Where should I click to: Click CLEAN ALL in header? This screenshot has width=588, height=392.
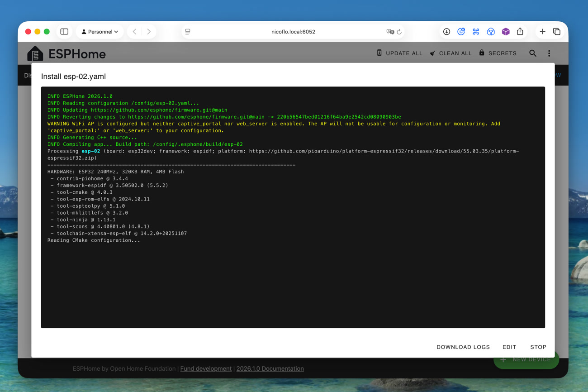tap(450, 53)
